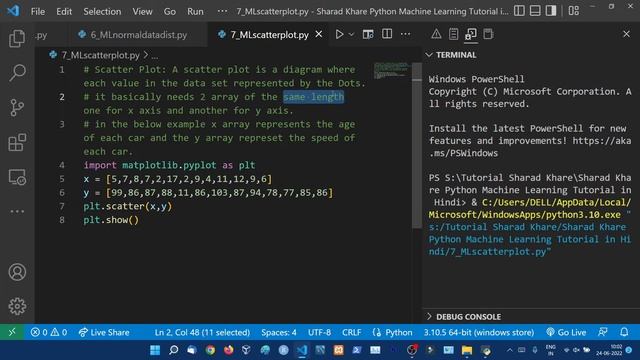Split the editor to the right
This screenshot has height=360, width=640.
point(387,34)
